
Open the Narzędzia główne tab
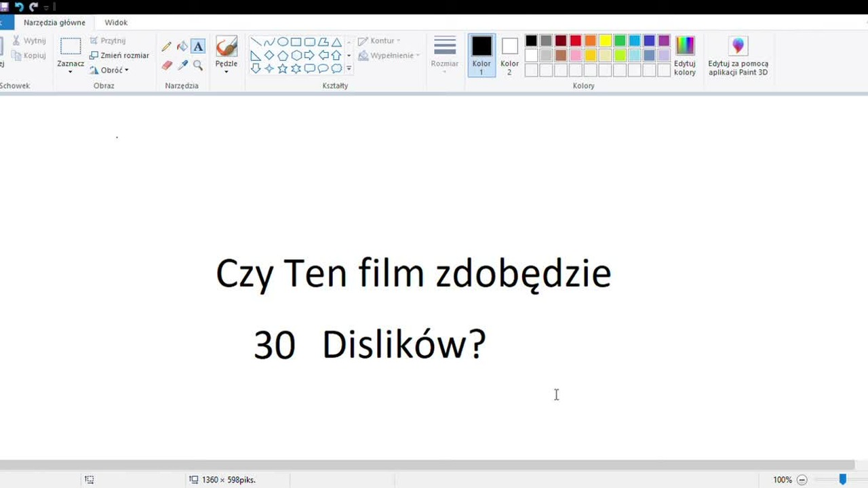click(54, 22)
